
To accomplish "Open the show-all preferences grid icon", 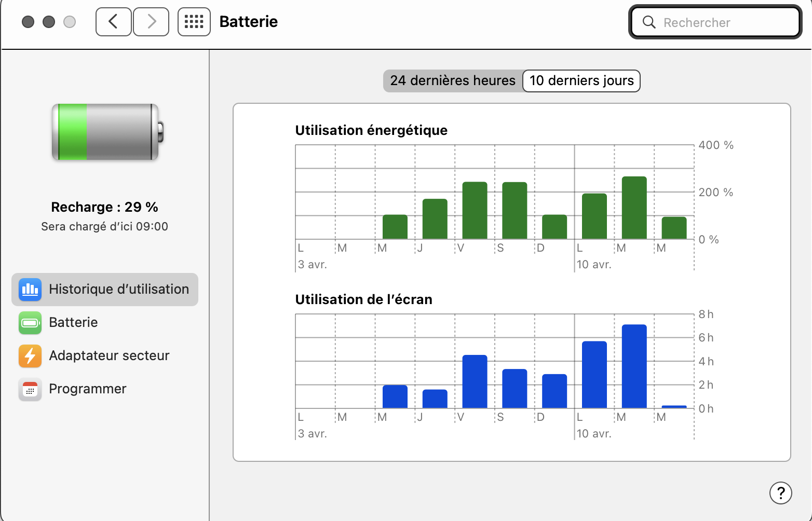I will point(194,22).
